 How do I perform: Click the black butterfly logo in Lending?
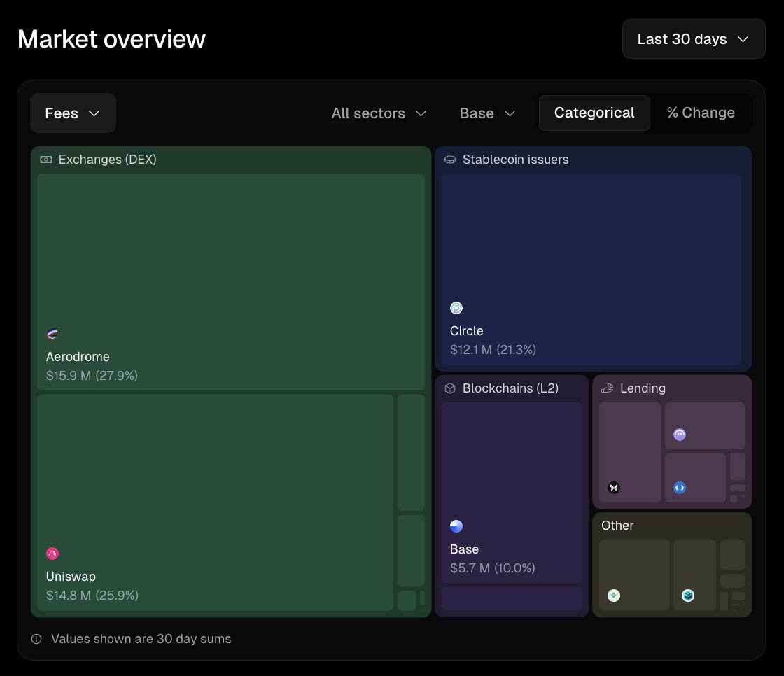click(614, 488)
